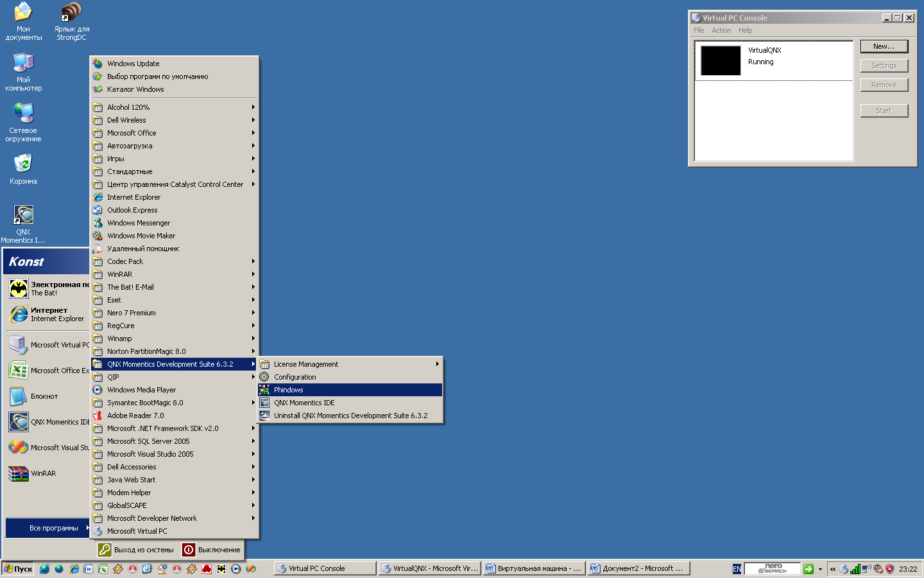
Task: Switch to VirtualQNX taskbar button
Action: click(429, 568)
